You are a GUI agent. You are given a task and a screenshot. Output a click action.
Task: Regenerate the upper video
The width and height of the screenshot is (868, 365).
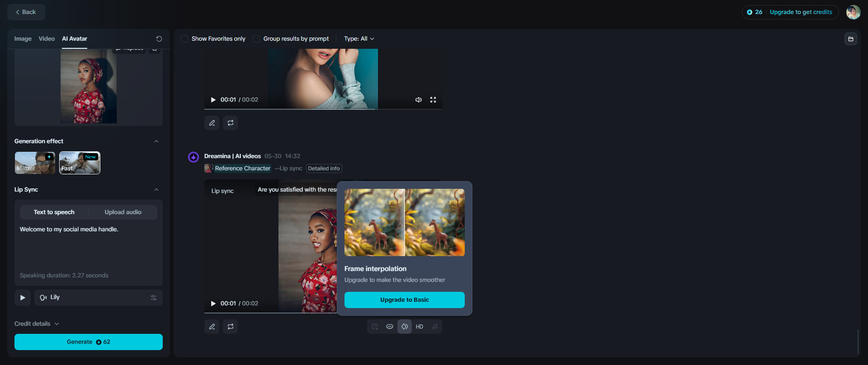(x=231, y=123)
